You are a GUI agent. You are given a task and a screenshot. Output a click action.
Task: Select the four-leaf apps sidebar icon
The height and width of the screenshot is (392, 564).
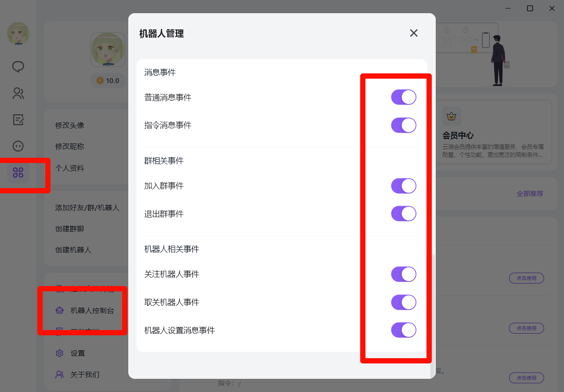pyautogui.click(x=18, y=172)
